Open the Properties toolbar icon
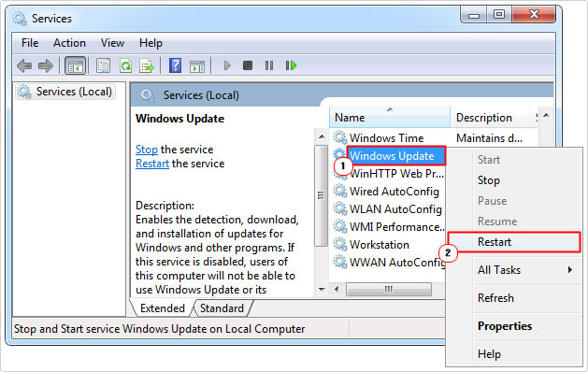The image size is (588, 372). (x=103, y=66)
